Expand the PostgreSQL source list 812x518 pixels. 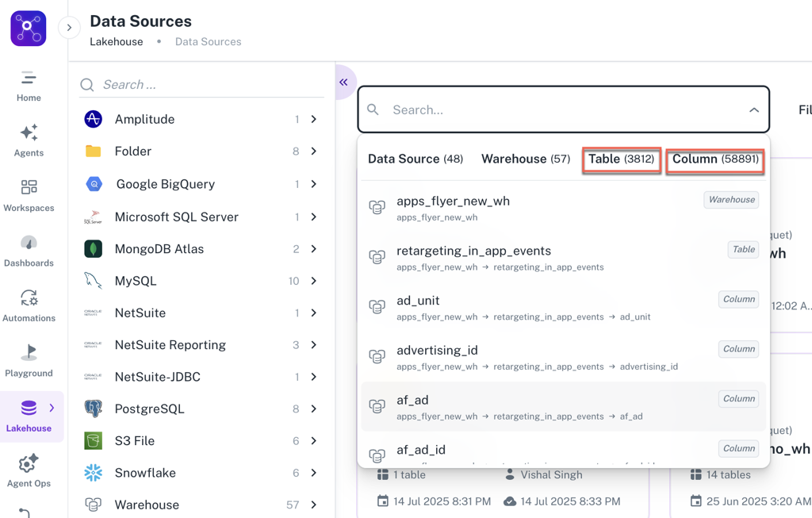point(314,409)
